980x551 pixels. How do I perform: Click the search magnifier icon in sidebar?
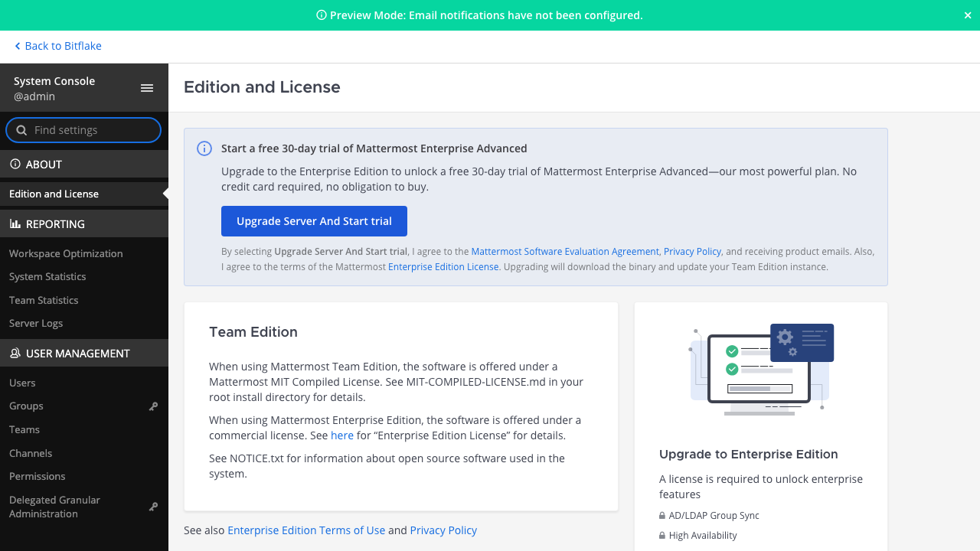[x=21, y=130]
